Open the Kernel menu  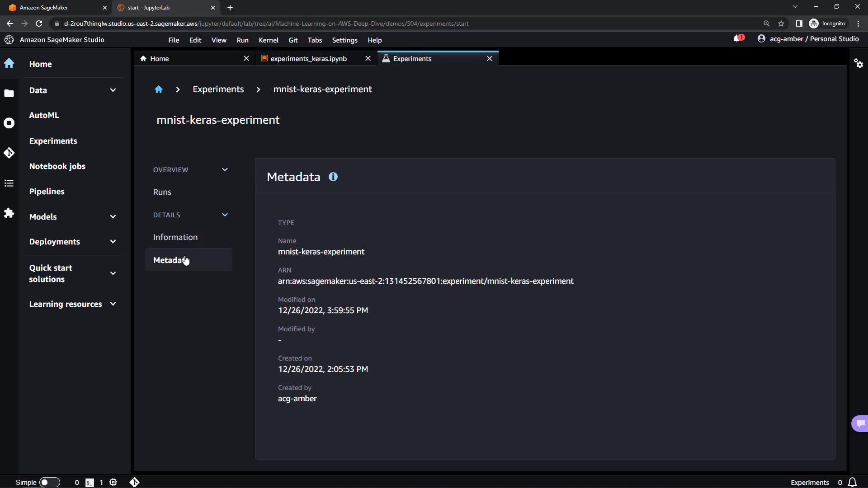click(268, 40)
